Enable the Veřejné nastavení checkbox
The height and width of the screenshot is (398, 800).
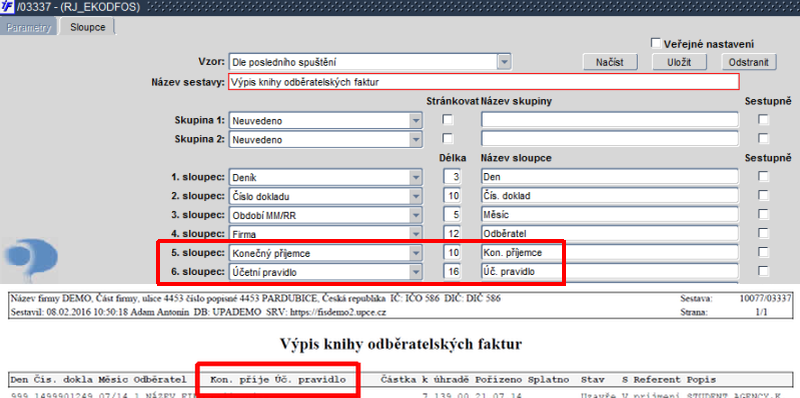[x=656, y=43]
